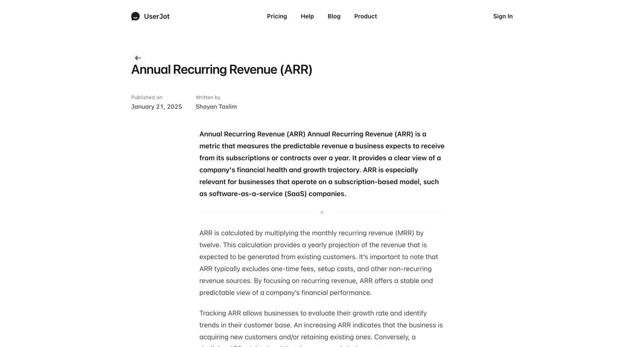Click paragraph starting 'Tracking ARR allows businesses'
Viewport: 644px width, 347px height.
322,327
